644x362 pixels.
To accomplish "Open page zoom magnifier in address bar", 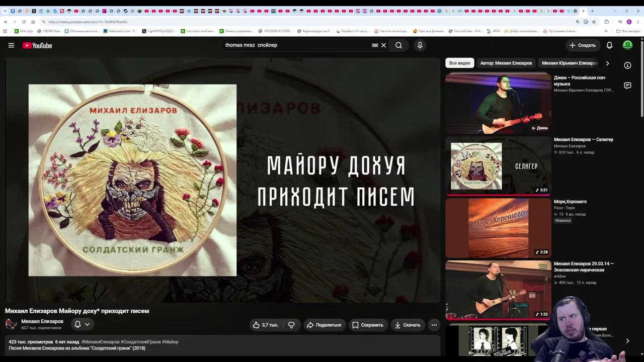I will 578,22.
